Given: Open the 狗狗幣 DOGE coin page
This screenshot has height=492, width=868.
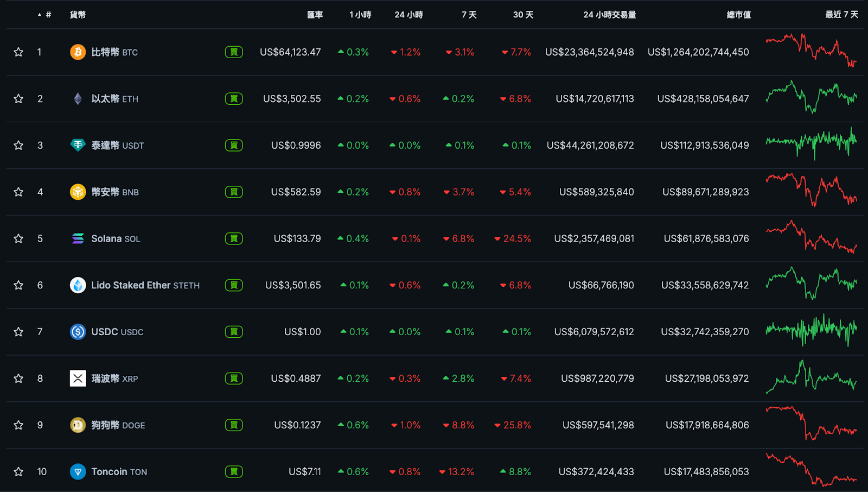Looking at the screenshot, I should (118, 425).
